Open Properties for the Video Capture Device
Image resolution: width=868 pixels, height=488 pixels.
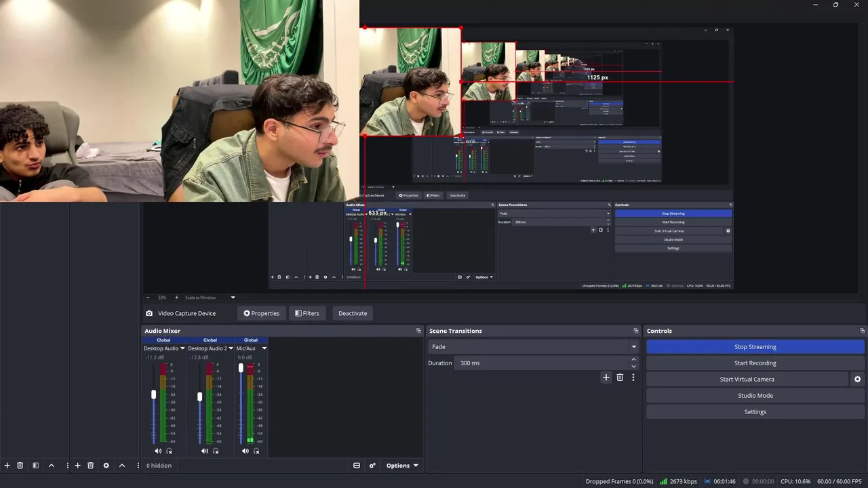click(x=261, y=313)
